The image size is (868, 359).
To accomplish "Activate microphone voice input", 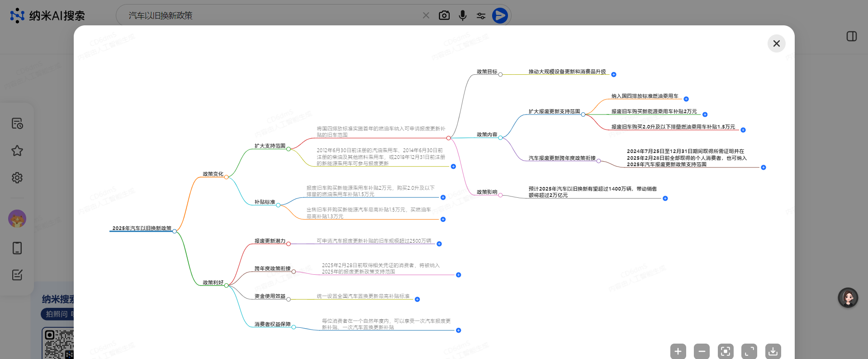I will point(462,15).
